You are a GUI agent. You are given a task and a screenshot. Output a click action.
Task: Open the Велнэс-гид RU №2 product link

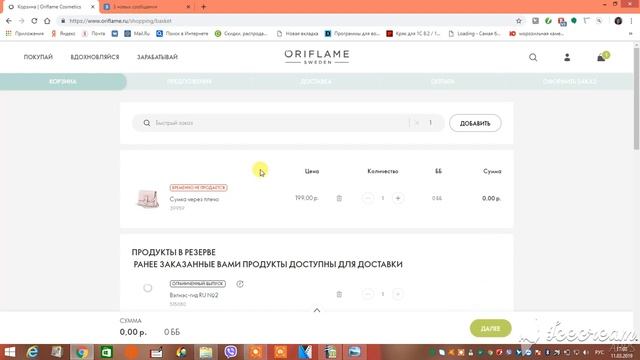(x=194, y=295)
